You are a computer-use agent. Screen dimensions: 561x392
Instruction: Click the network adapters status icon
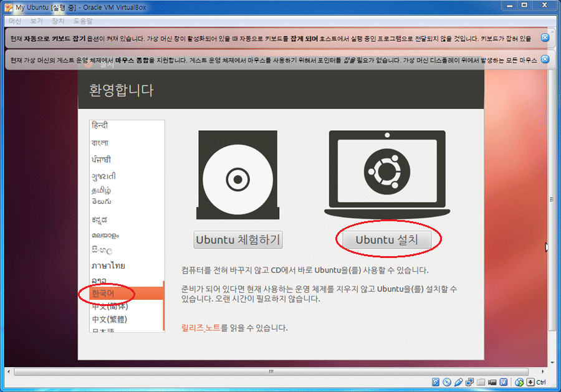(x=469, y=382)
